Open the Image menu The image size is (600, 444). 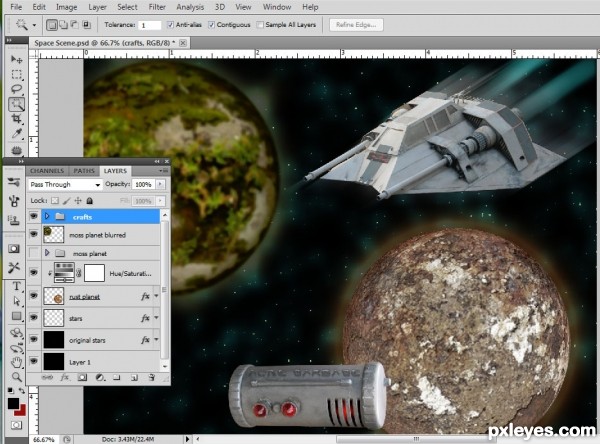[67, 7]
